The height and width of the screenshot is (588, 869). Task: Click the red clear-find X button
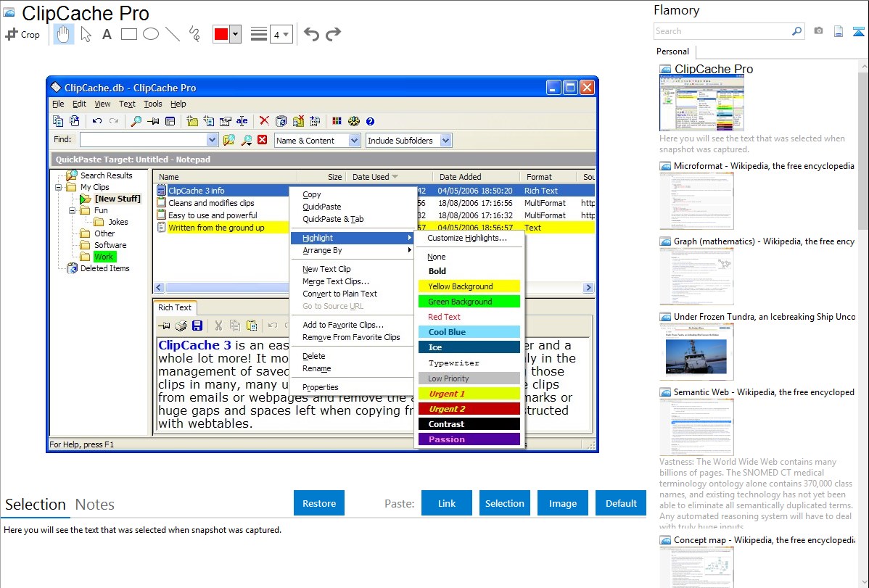[263, 140]
